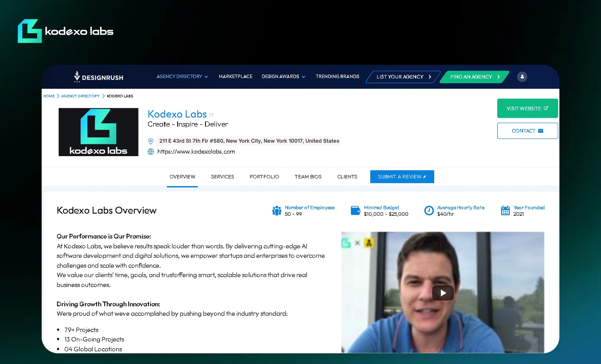
Task: Click the Kodexo Labs logo at top left
Action: point(65,31)
